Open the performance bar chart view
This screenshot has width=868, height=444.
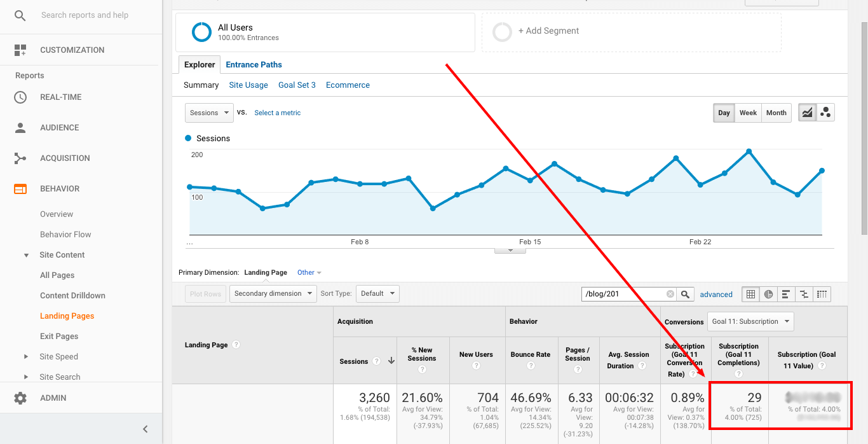[x=786, y=294]
